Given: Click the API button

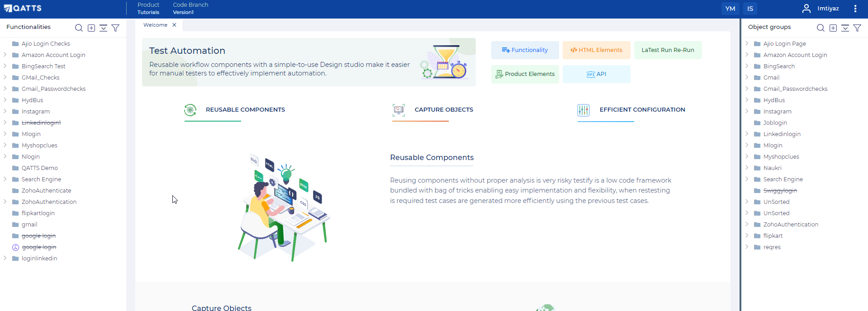Looking at the screenshot, I should coord(597,74).
